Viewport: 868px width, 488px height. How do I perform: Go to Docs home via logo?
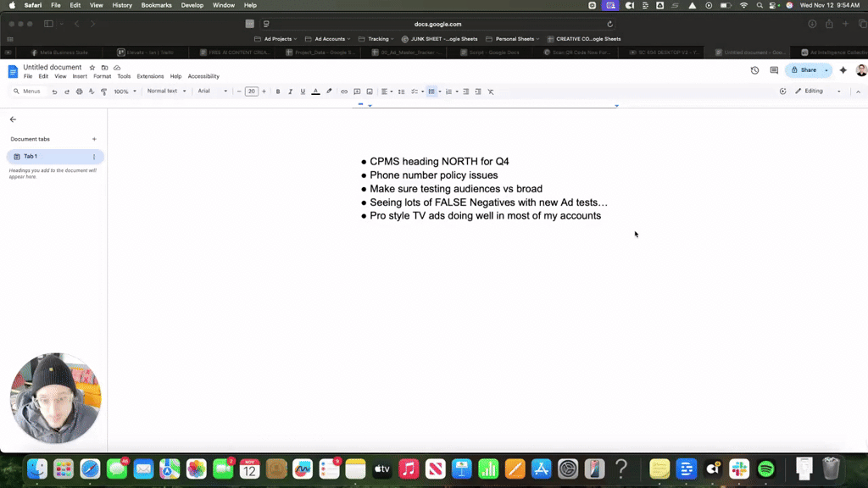(x=13, y=71)
